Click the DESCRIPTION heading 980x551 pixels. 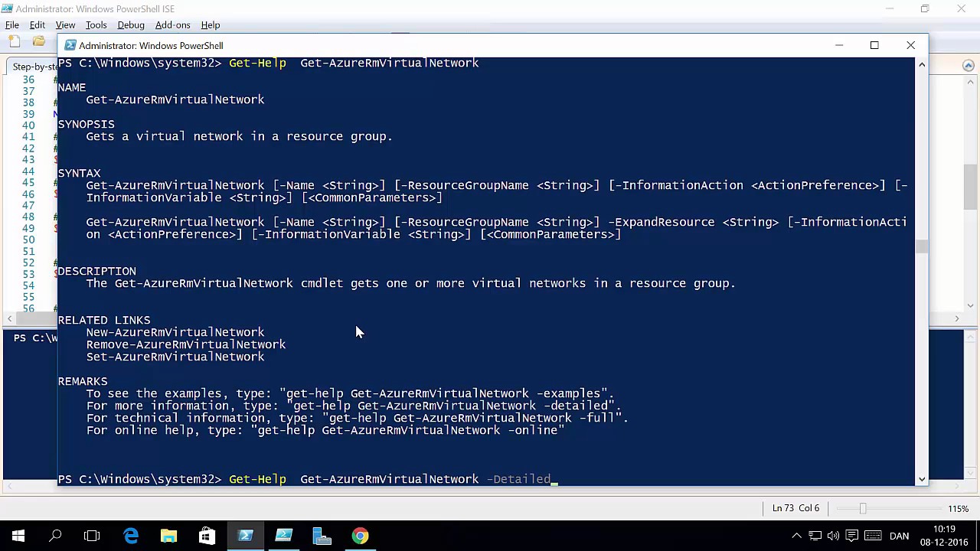[96, 271]
